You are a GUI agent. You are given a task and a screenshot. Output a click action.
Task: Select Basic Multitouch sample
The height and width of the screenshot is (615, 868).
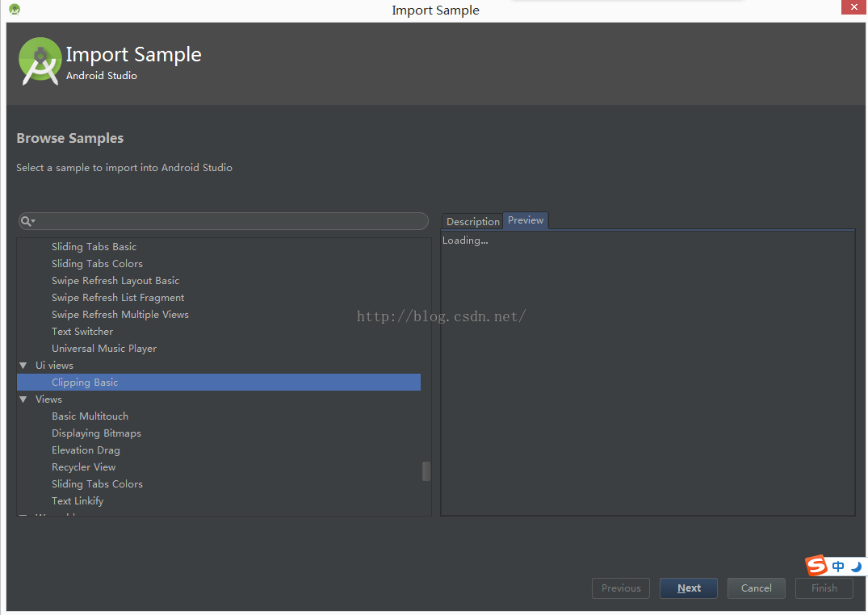coord(90,416)
